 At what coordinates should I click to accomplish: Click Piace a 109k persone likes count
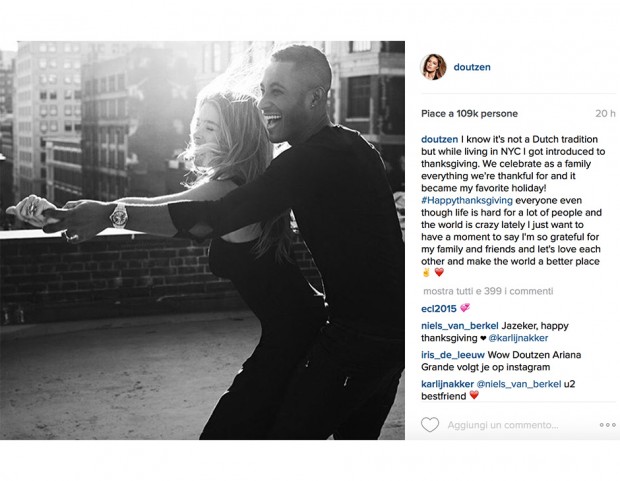pyautogui.click(x=469, y=114)
